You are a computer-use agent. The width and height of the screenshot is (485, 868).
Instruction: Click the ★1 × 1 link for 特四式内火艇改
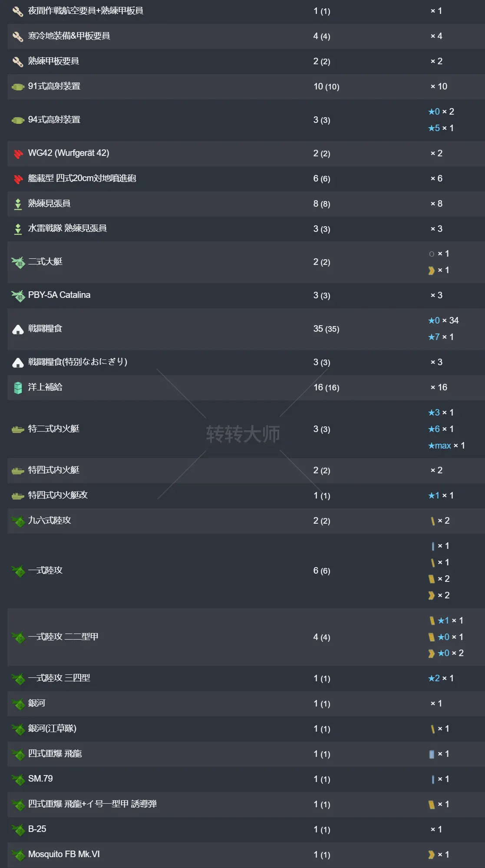click(x=441, y=495)
